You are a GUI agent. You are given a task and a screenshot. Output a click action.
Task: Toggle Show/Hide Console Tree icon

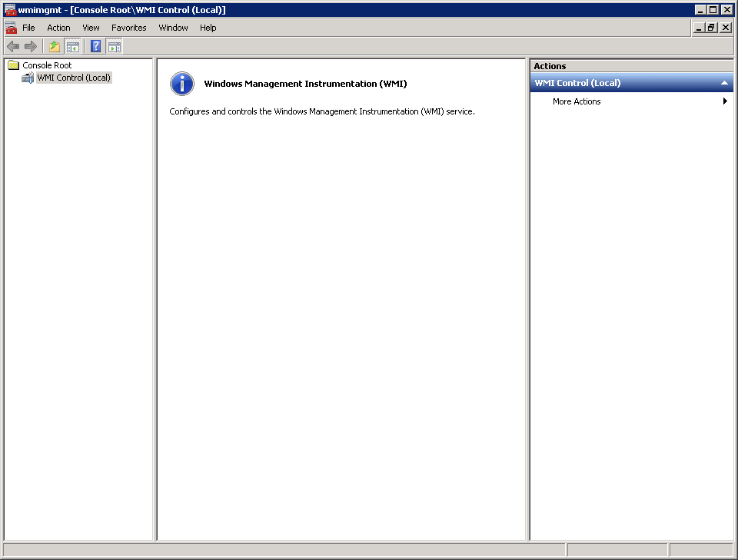72,47
